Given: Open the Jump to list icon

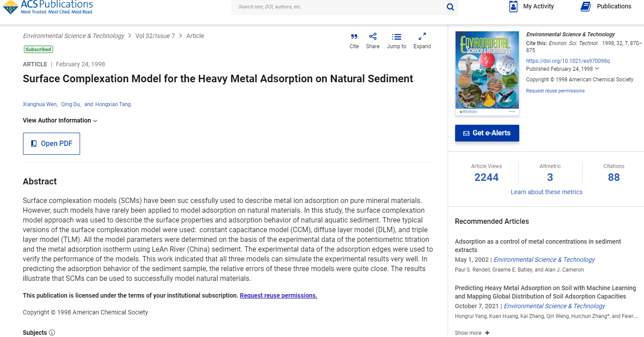Looking at the screenshot, I should [397, 37].
